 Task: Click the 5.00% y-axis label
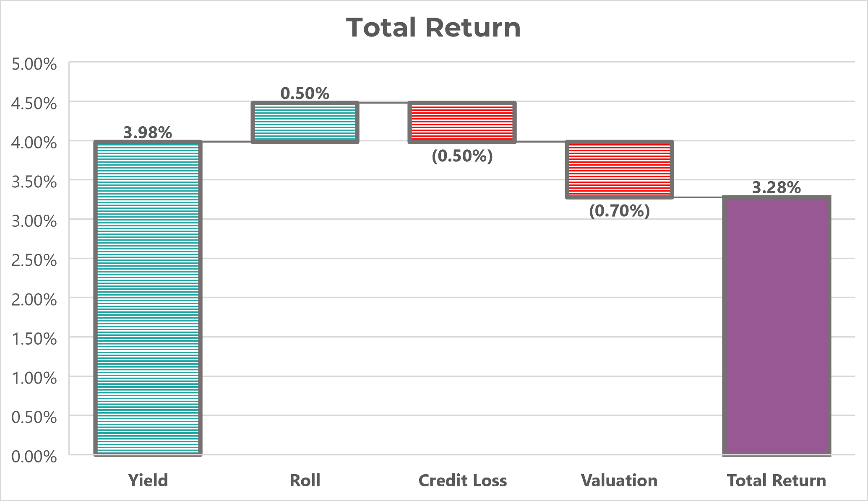34,64
